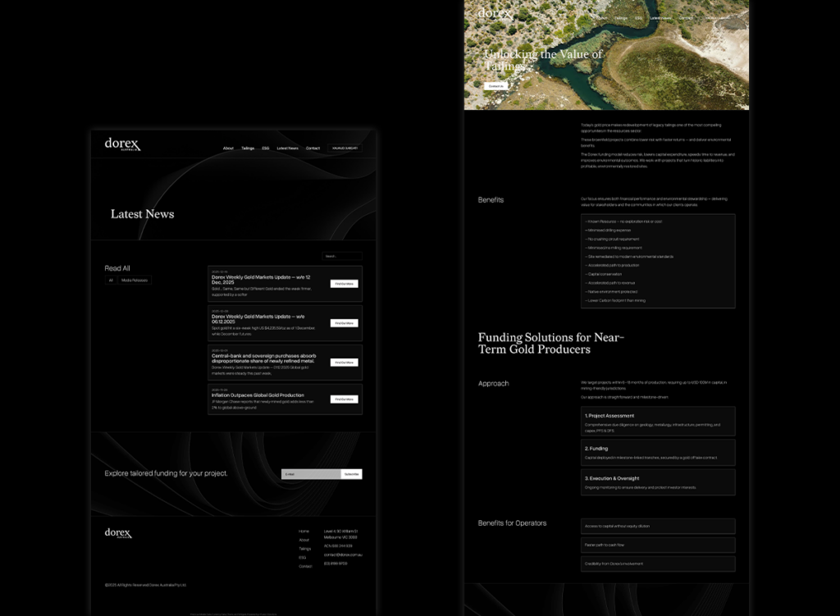Click Contact Us button on the hero image
Image resolution: width=840 pixels, height=616 pixels.
point(495,85)
